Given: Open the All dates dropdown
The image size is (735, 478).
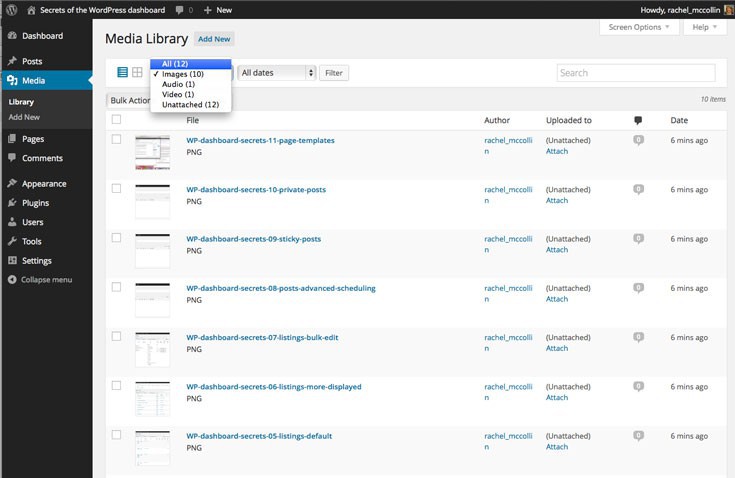Looking at the screenshot, I should tap(277, 73).
